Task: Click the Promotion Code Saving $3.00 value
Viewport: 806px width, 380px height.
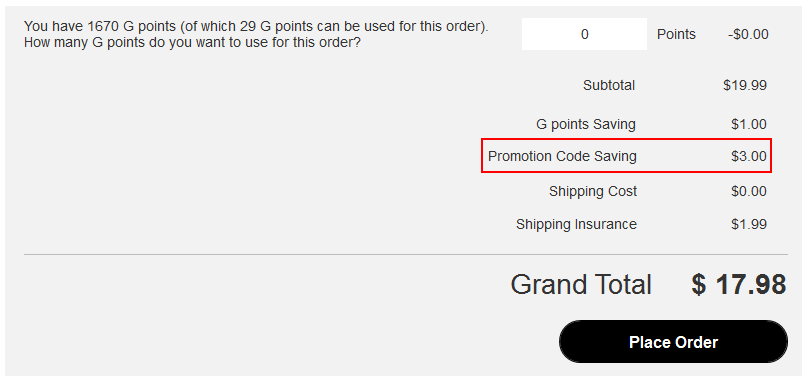Action: [749, 156]
